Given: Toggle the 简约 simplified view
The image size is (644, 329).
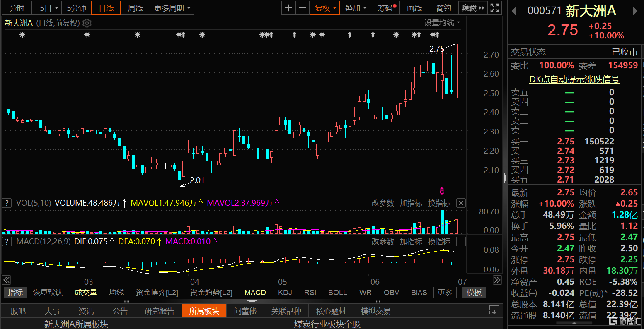Looking at the screenshot, I should 444,8.
